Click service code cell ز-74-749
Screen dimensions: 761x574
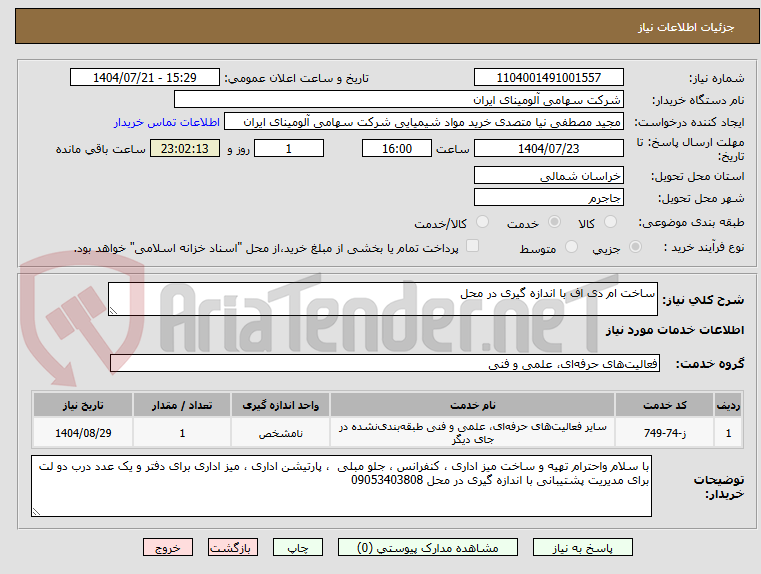tap(664, 433)
